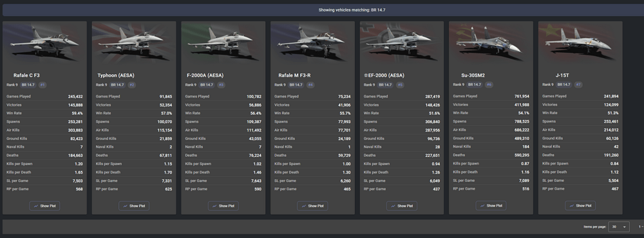Show plot for J-15T
Image resolution: width=644 pixels, height=238 pixels.
pyautogui.click(x=580, y=206)
